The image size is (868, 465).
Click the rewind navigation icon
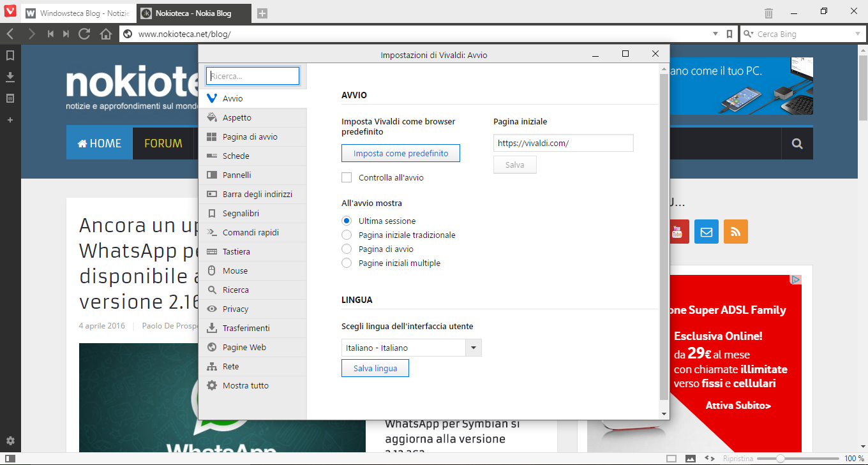click(x=50, y=34)
